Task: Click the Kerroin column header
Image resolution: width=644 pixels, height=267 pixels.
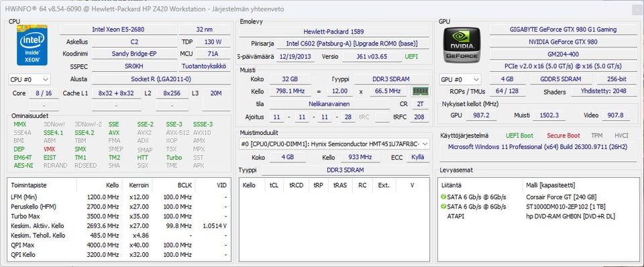Action: coord(138,185)
